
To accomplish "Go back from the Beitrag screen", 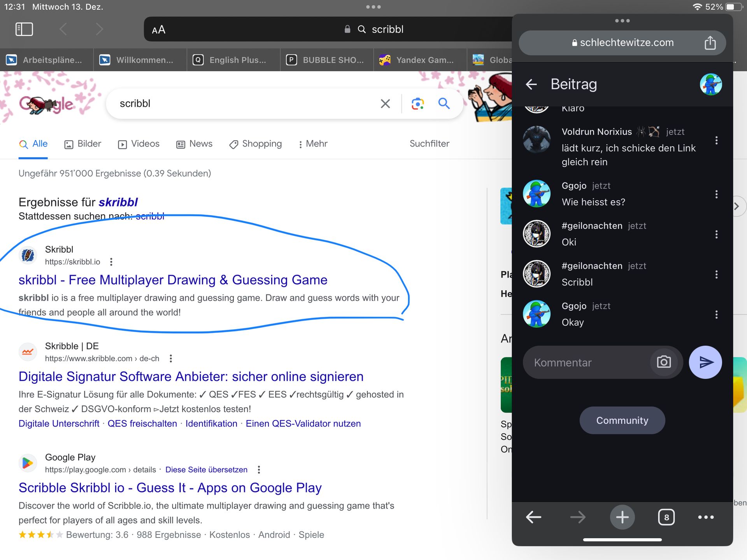I will 531,84.
